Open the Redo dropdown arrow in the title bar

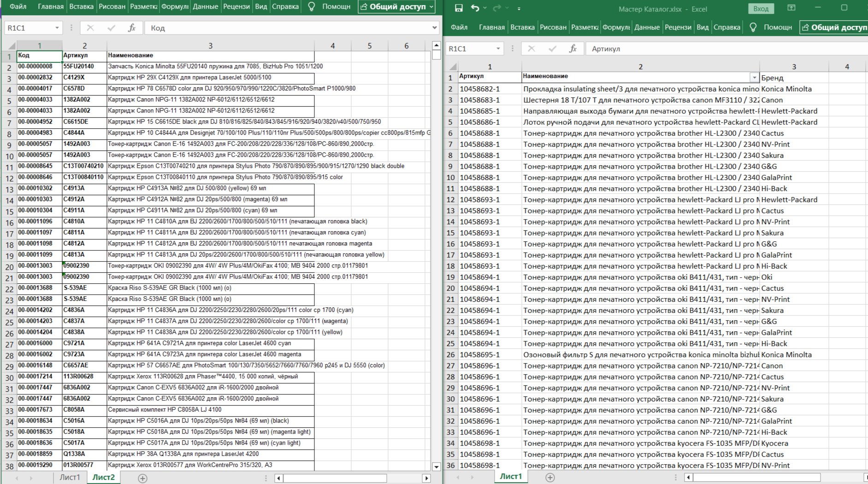(x=507, y=8)
